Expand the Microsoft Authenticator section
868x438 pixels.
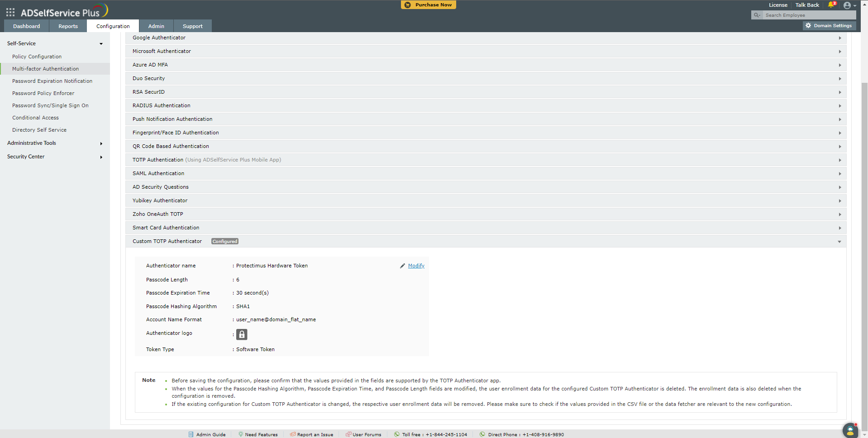pos(486,51)
